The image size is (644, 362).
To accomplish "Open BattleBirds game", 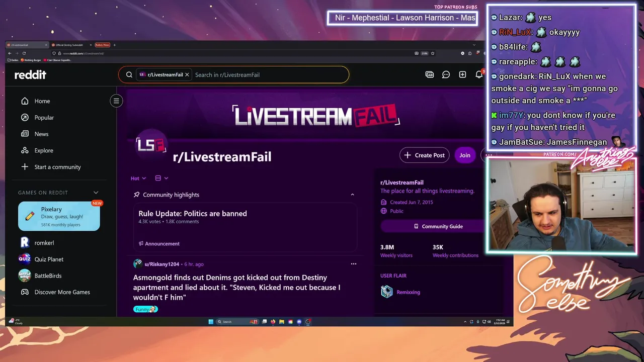I will point(48,276).
